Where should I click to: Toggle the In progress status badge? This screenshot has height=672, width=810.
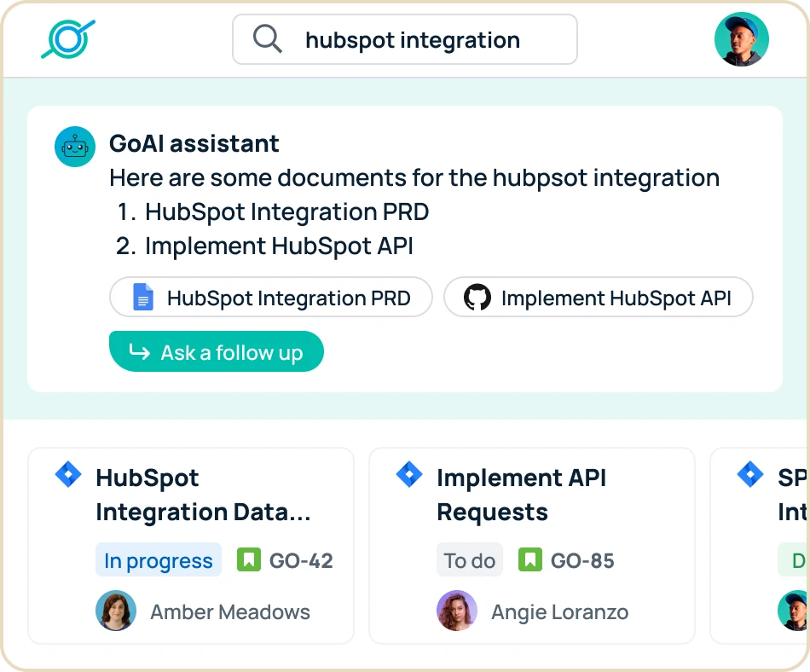pos(158,560)
